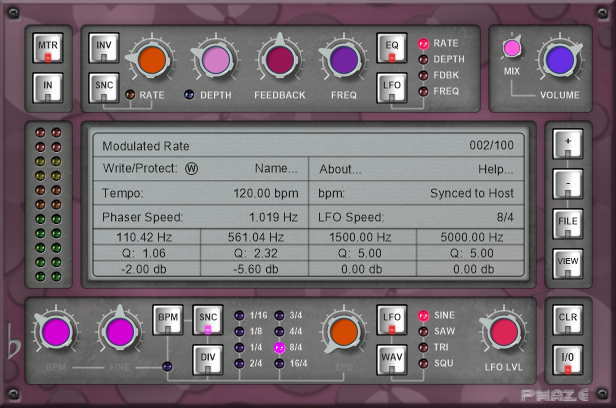
Task: Toggle the I/O power button
Action: [x=567, y=358]
